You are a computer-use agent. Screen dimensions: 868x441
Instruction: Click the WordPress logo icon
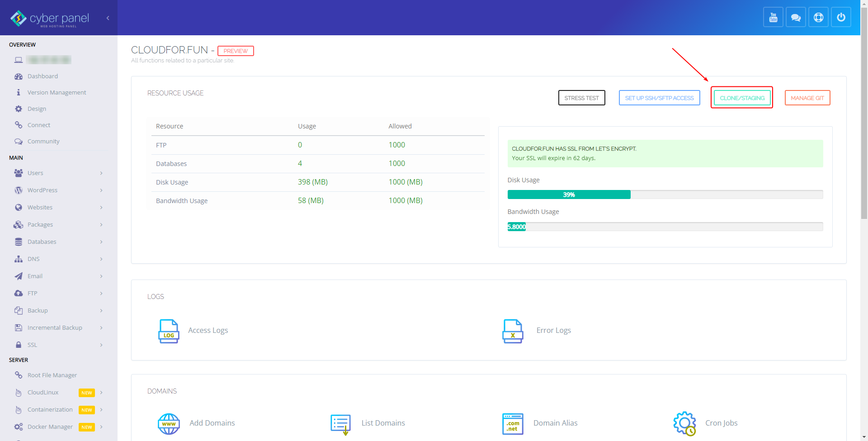[x=19, y=190]
